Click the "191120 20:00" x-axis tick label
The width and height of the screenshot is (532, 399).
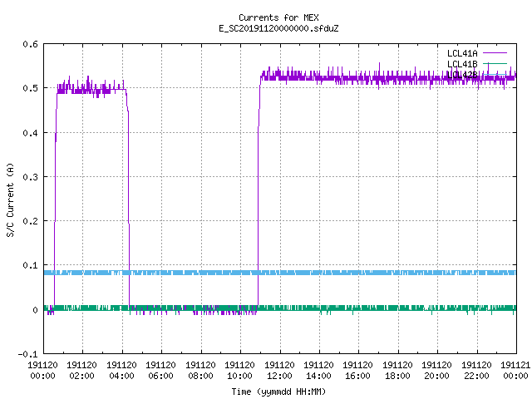coord(436,371)
